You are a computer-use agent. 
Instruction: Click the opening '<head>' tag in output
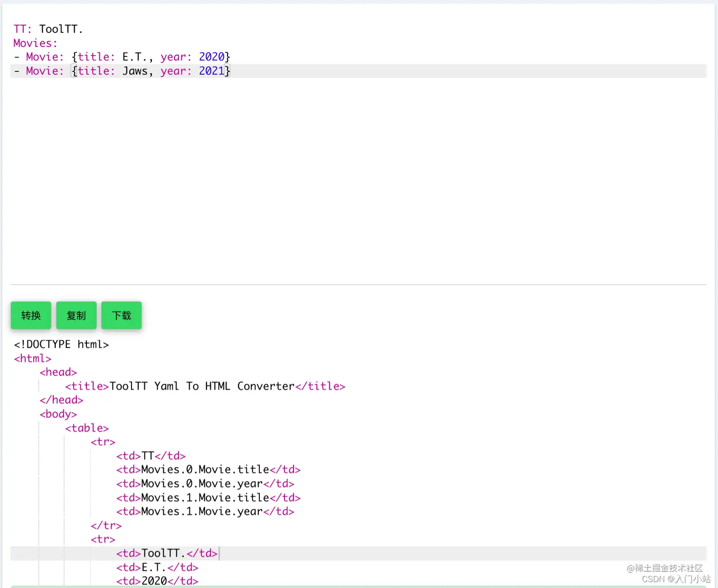[58, 372]
